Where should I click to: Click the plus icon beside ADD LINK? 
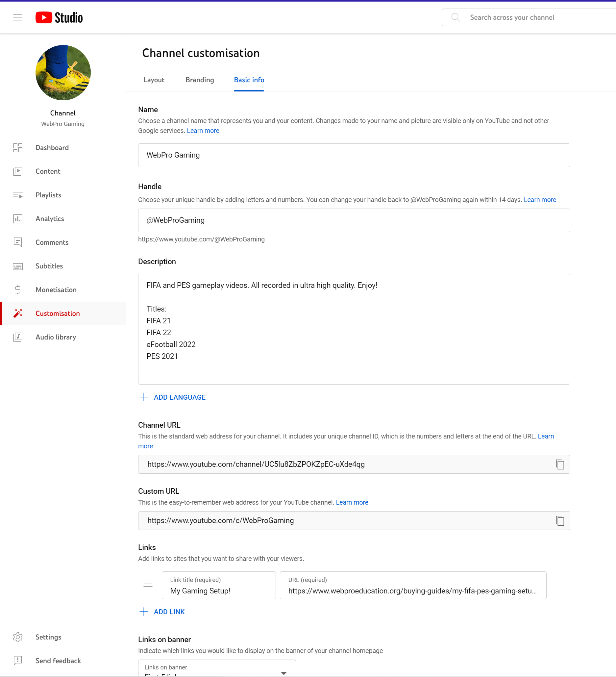[144, 612]
